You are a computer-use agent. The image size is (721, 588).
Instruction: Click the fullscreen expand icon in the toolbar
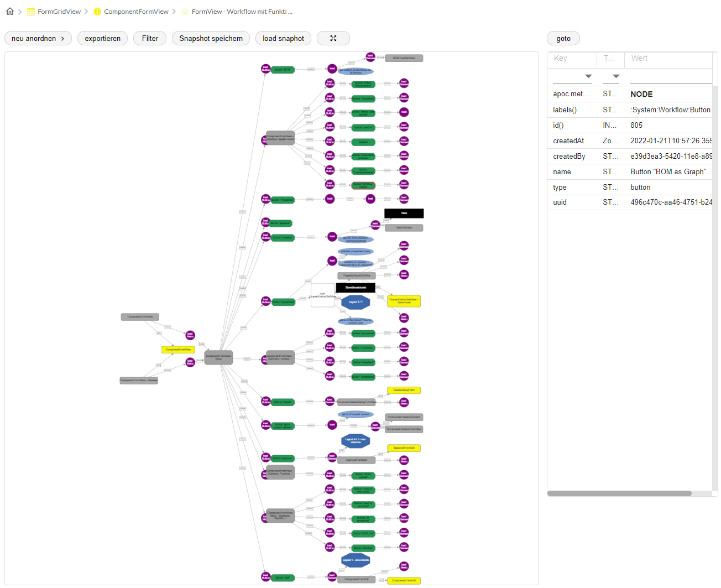coord(333,38)
